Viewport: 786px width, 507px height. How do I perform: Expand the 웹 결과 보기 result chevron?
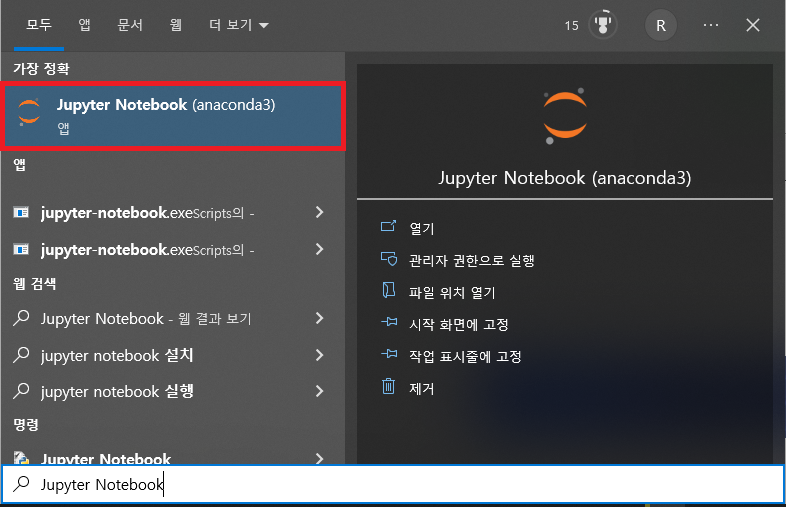click(x=319, y=318)
